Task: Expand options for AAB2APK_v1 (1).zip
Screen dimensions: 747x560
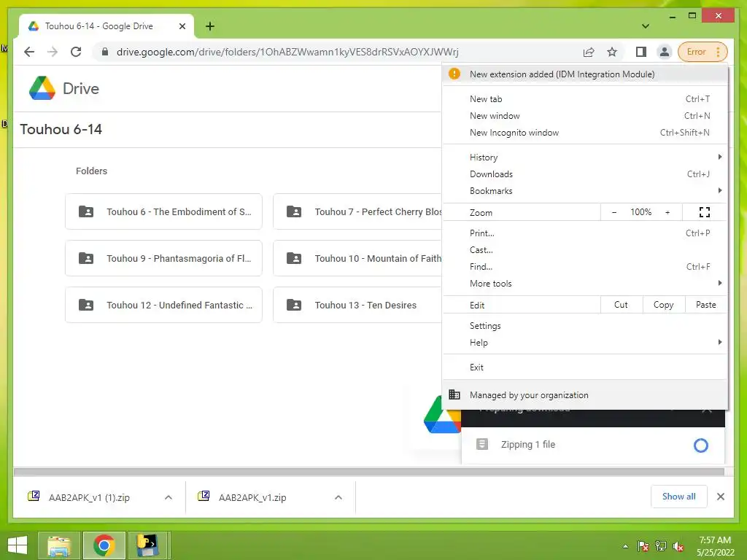Action: click(169, 497)
